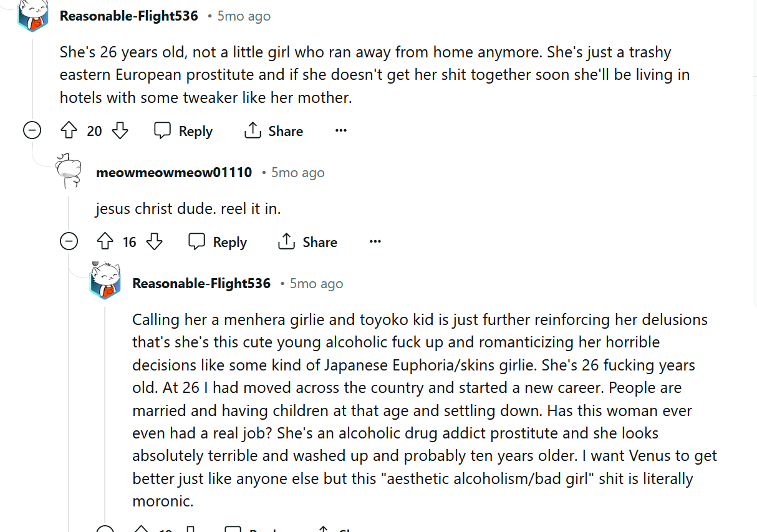
Task: Downvote the comment with 20 points
Action: [x=120, y=131]
